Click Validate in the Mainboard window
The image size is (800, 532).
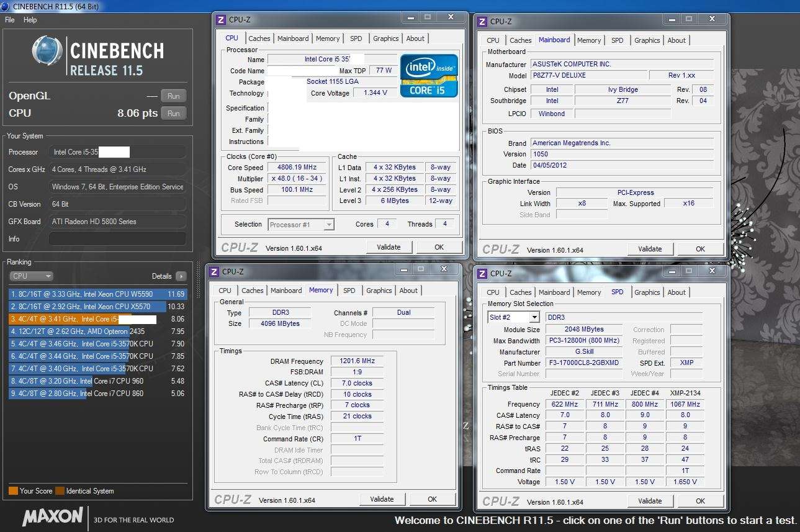[650, 249]
